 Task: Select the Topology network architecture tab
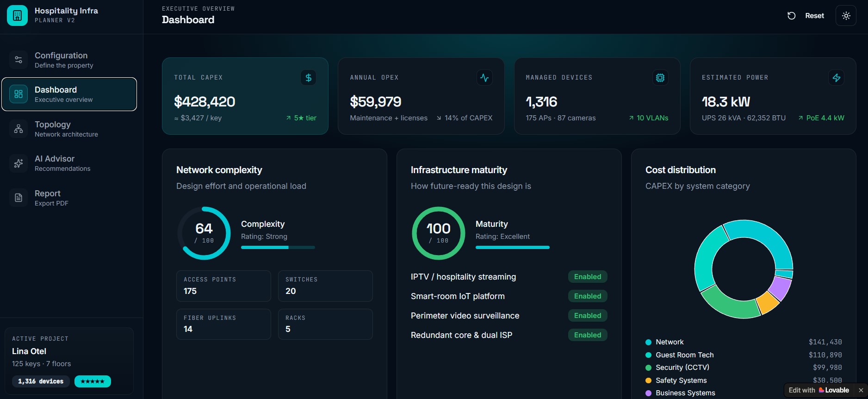[69, 129]
